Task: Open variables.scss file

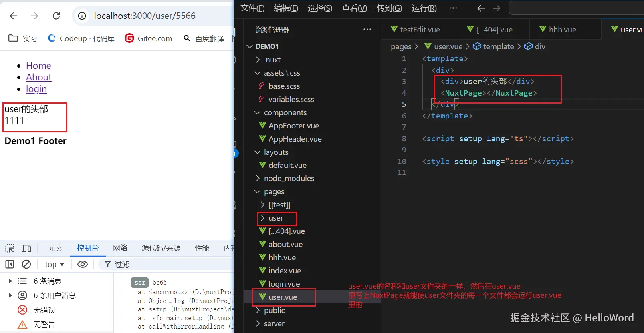Action: (x=311, y=99)
